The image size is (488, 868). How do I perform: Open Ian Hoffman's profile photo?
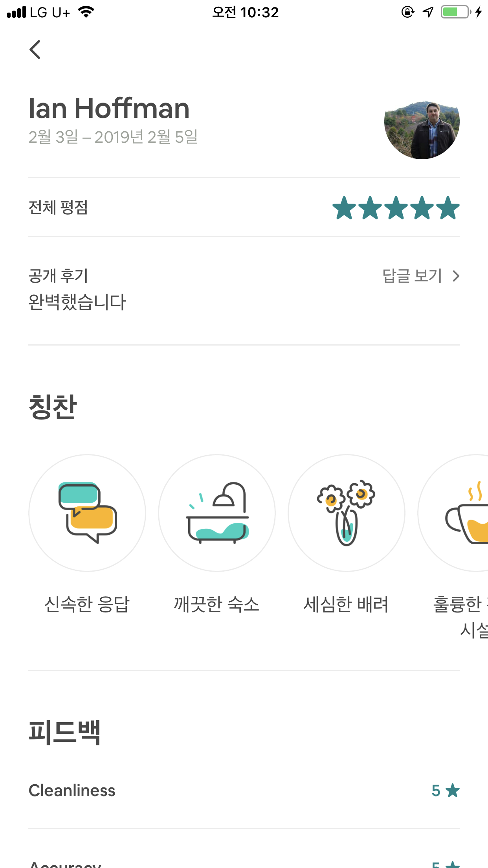click(422, 130)
